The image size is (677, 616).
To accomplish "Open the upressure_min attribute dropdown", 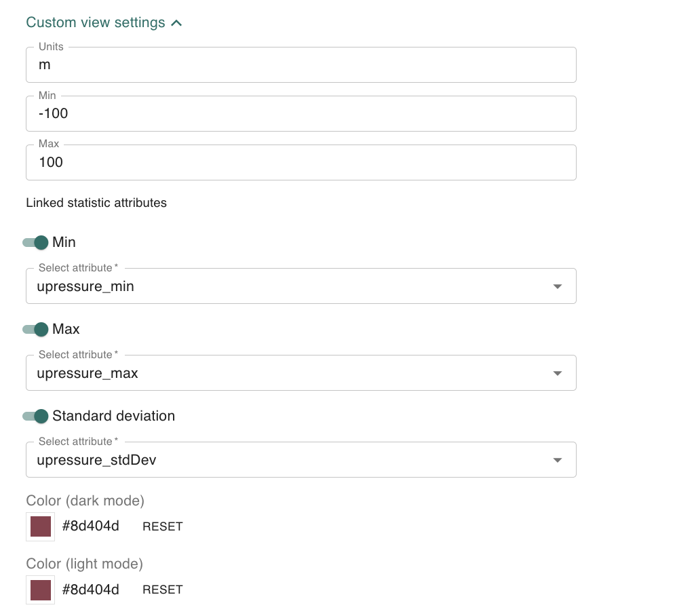I will tap(292, 286).
